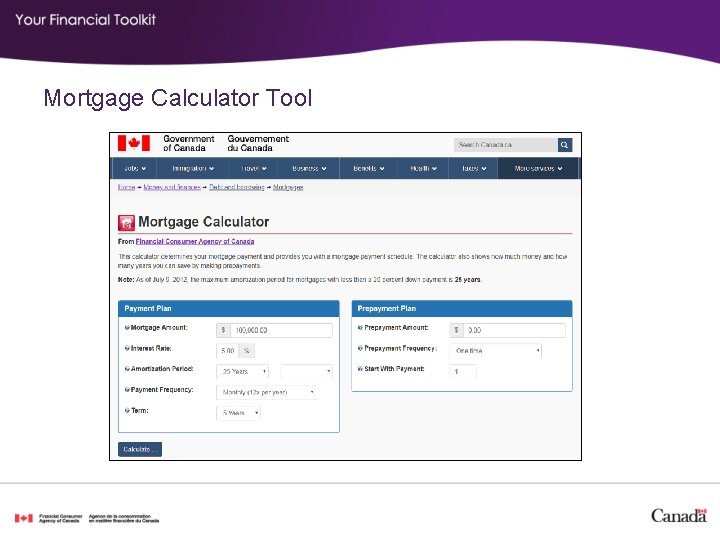
Task: Click the Mortgage Amount input field
Action: [281, 330]
